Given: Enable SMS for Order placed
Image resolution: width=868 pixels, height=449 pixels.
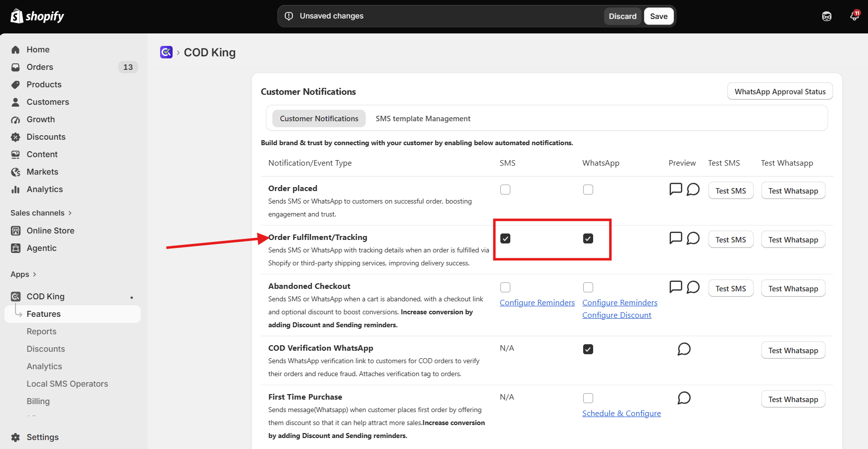Looking at the screenshot, I should [505, 190].
